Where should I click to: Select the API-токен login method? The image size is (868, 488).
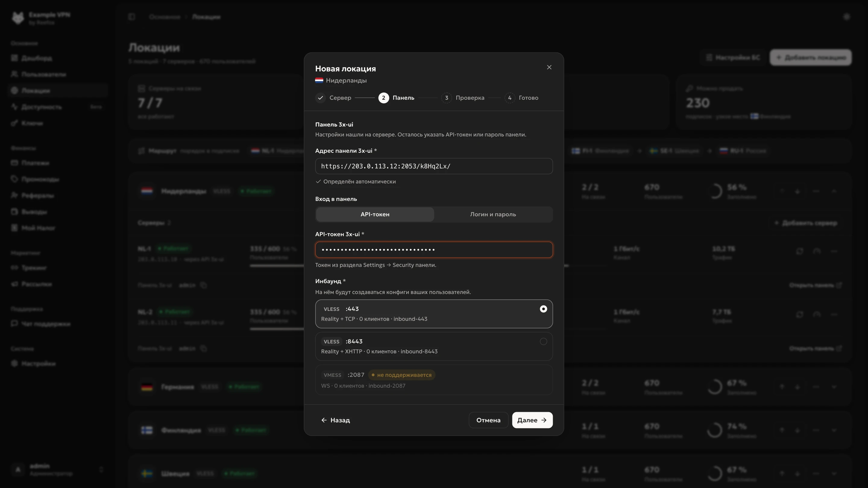point(375,214)
